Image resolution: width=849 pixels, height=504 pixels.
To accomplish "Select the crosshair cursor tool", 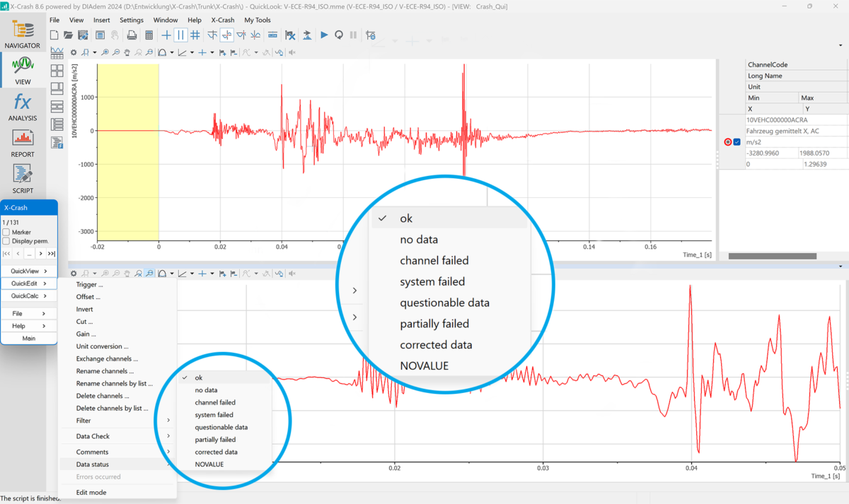I will coord(166,35).
